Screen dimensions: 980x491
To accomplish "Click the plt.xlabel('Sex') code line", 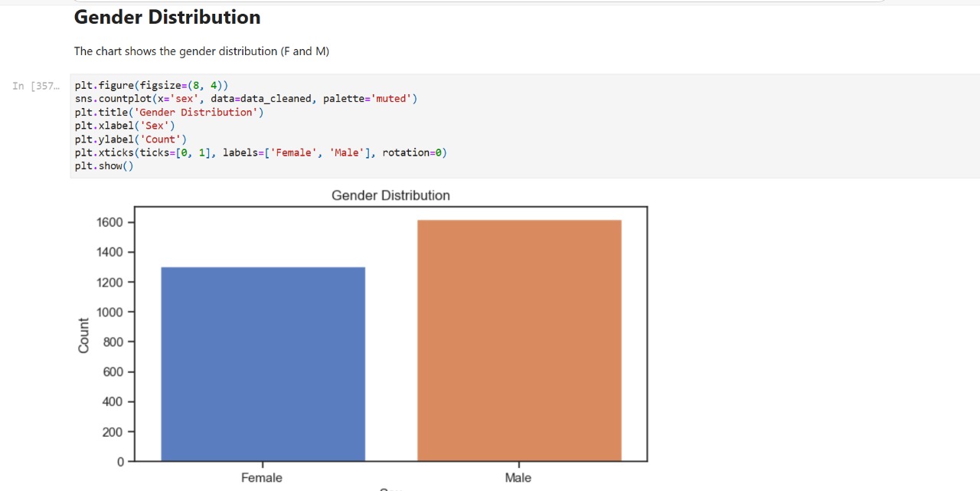I will pyautogui.click(x=125, y=126).
